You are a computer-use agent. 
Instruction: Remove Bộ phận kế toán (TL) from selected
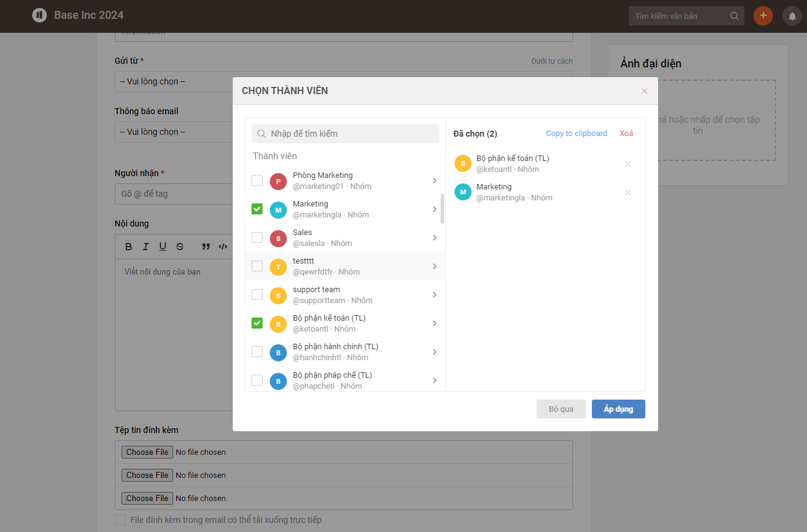[x=628, y=164]
